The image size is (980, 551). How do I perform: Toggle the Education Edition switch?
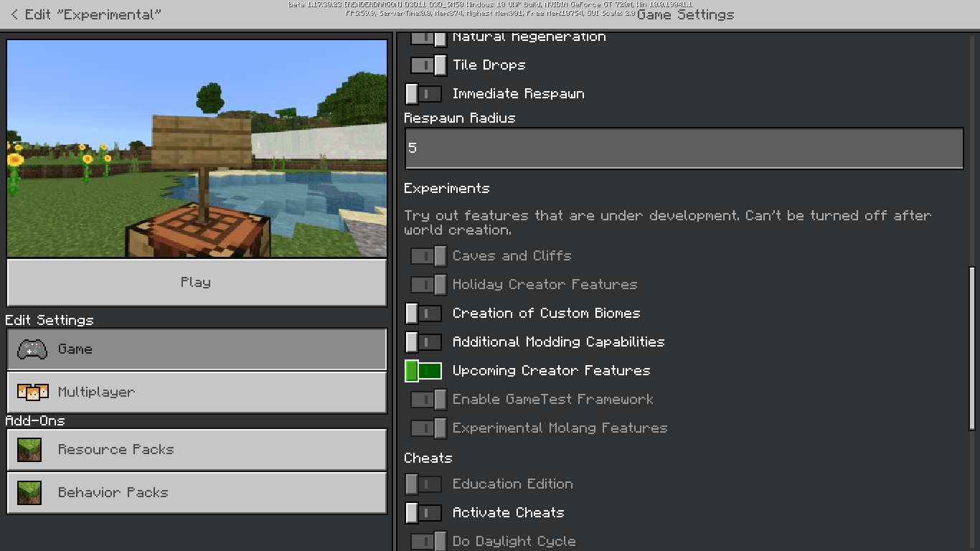click(x=423, y=484)
